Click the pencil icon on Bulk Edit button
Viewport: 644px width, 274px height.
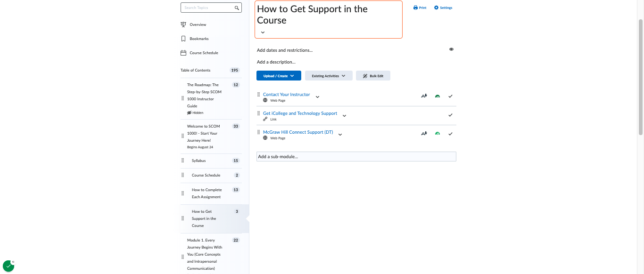[x=364, y=76]
